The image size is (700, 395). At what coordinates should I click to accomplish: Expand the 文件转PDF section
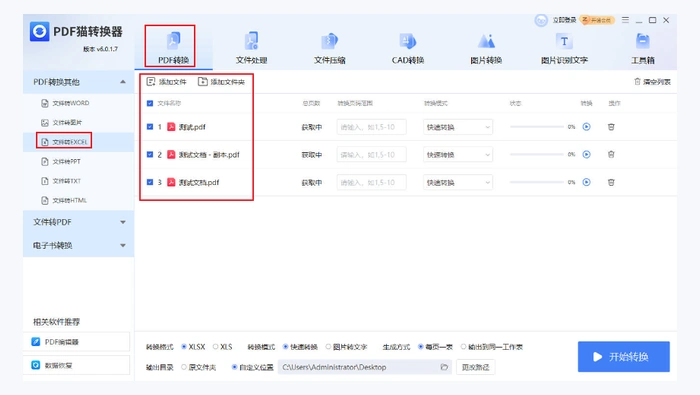78,222
